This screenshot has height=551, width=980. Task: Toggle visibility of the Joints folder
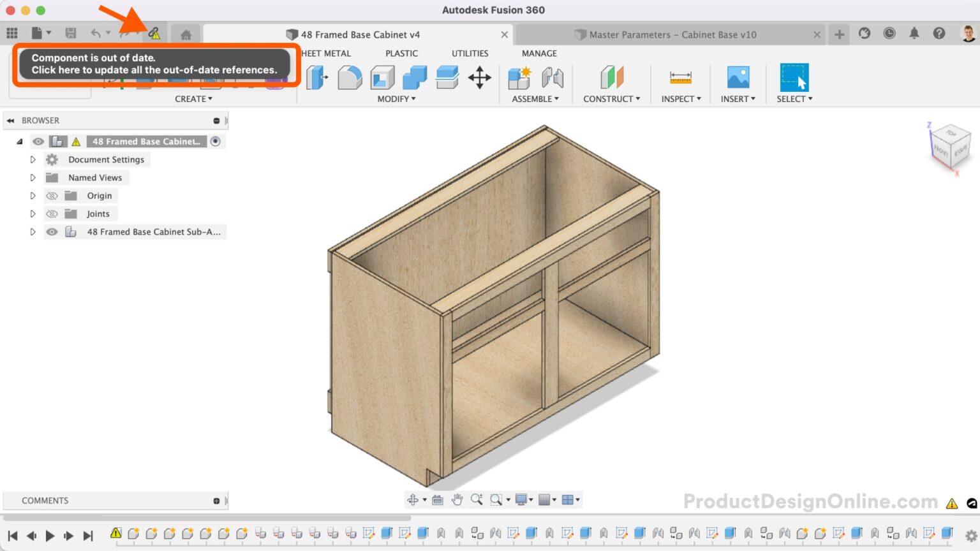[52, 214]
